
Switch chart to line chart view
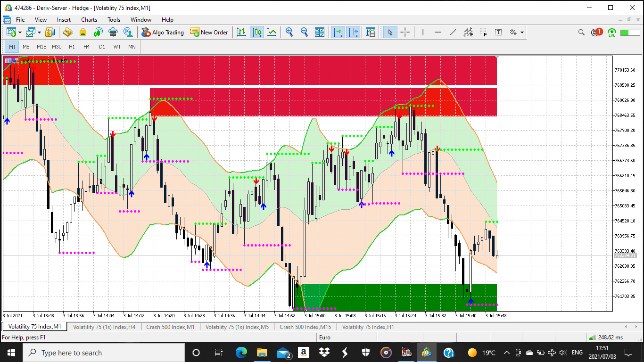(272, 33)
